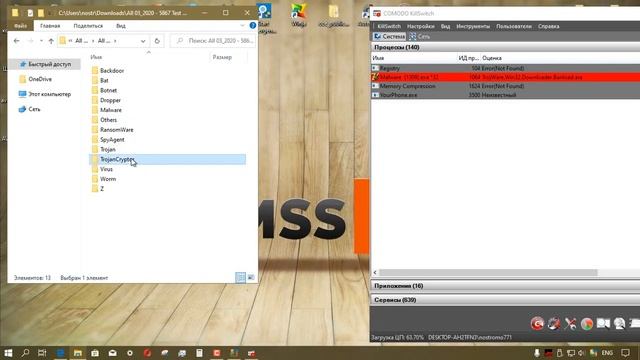Open taskbar search magnifier
The height and width of the screenshot is (360, 640).
tap(25, 353)
